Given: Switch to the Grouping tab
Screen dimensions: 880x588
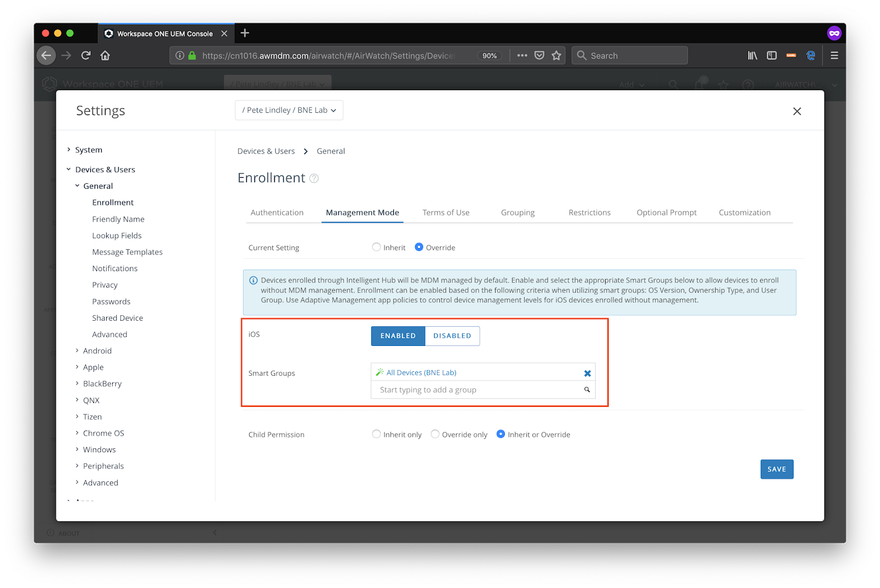Looking at the screenshot, I should click(518, 213).
